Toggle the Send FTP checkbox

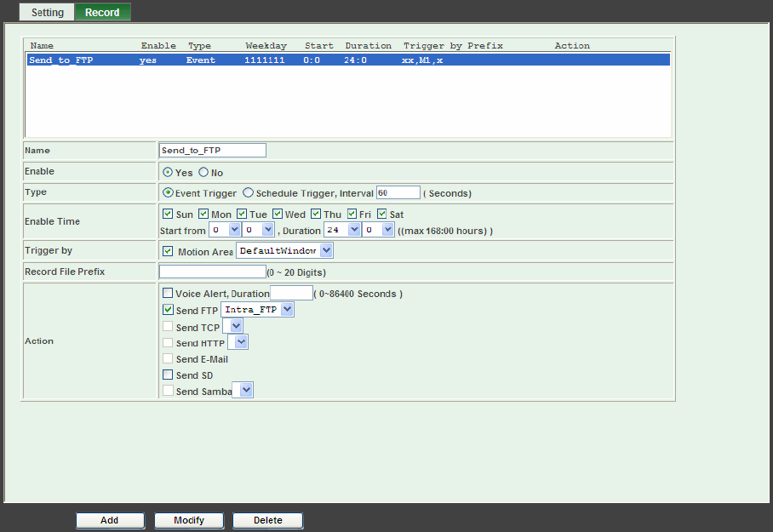[168, 310]
